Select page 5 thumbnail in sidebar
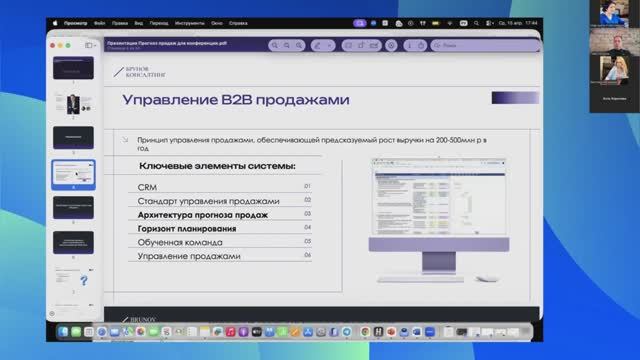640x360 pixels. click(73, 207)
